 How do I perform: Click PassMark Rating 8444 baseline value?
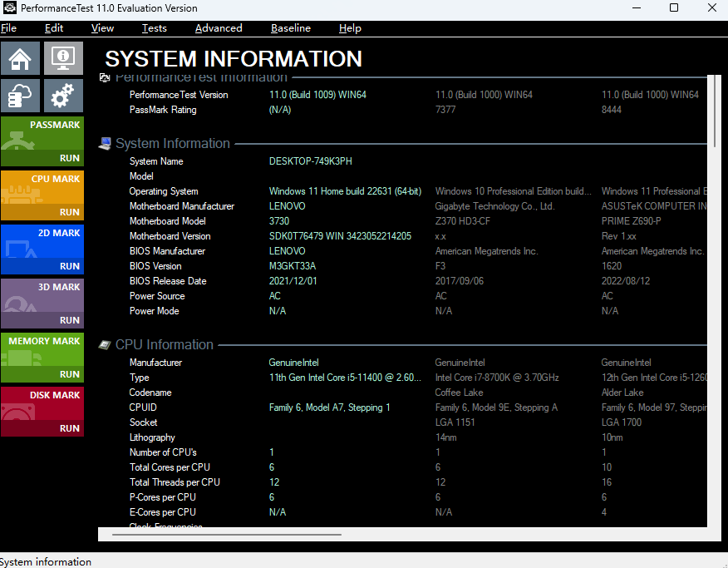(x=612, y=110)
